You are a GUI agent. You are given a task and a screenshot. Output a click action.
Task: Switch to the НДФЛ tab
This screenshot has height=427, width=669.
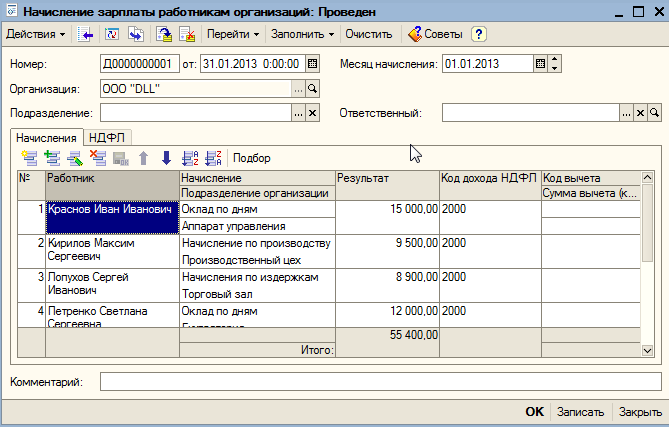[109, 137]
